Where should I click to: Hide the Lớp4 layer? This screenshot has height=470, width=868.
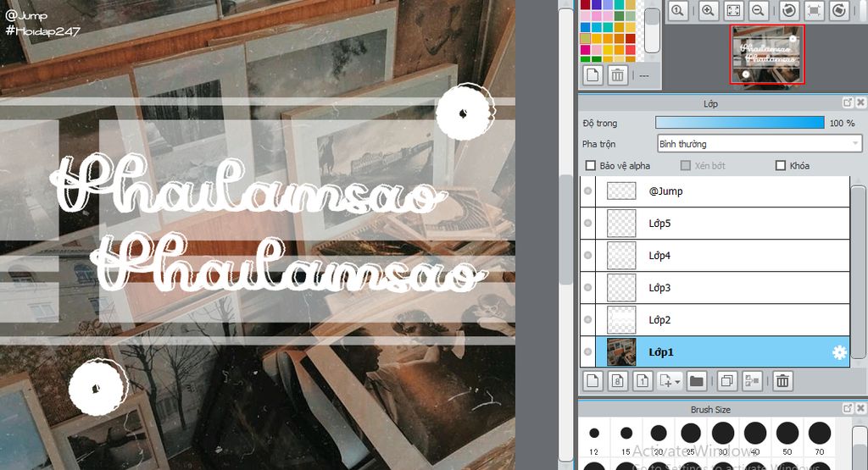click(588, 256)
